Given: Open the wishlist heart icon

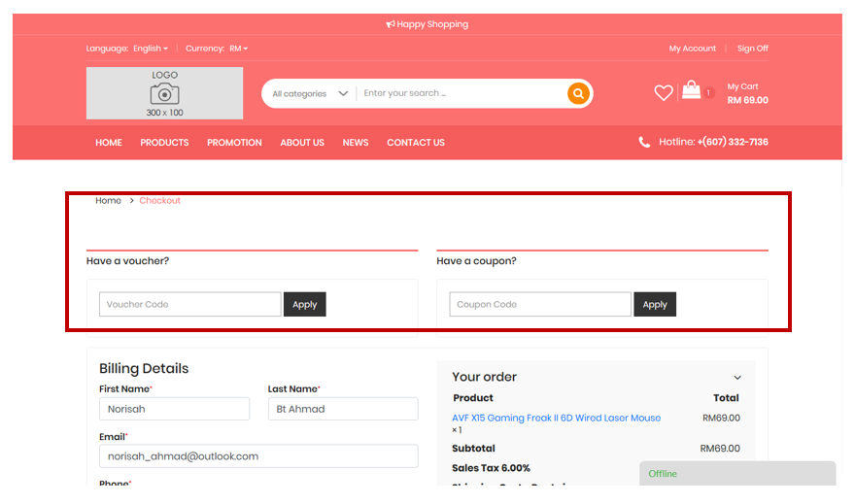Looking at the screenshot, I should [664, 93].
